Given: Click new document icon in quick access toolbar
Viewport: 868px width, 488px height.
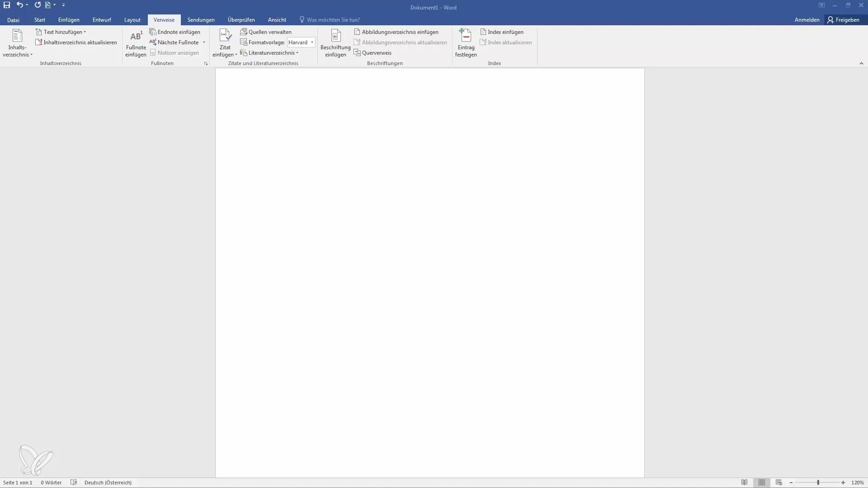Looking at the screenshot, I should click(x=47, y=5).
